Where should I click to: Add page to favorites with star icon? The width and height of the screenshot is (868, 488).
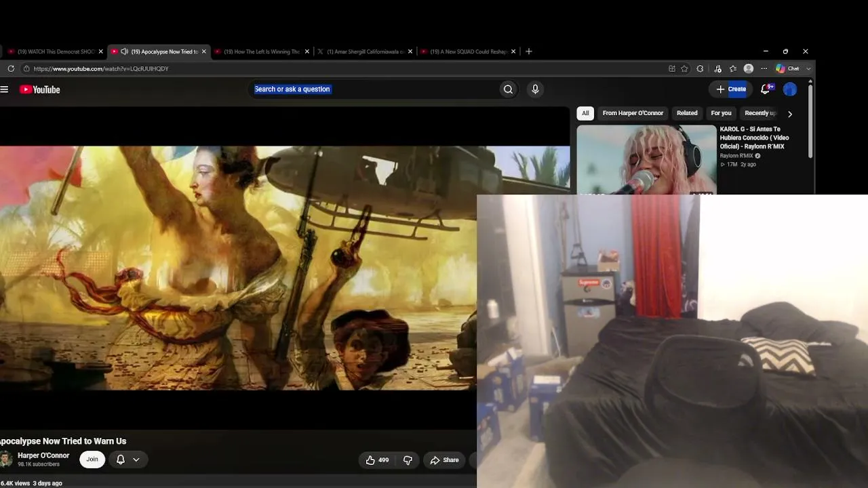tap(684, 68)
